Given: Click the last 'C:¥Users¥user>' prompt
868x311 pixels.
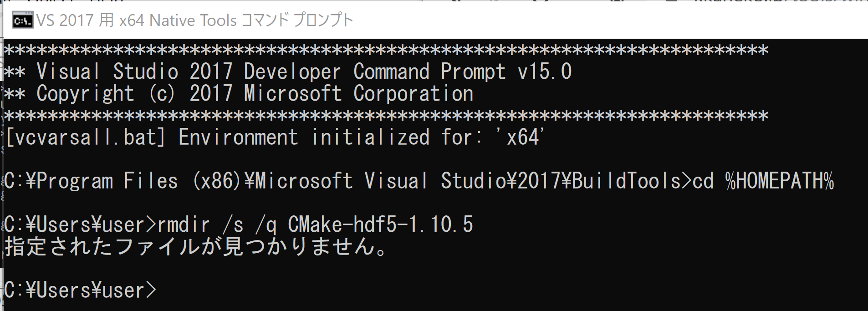Looking at the screenshot, I should click(80, 291).
